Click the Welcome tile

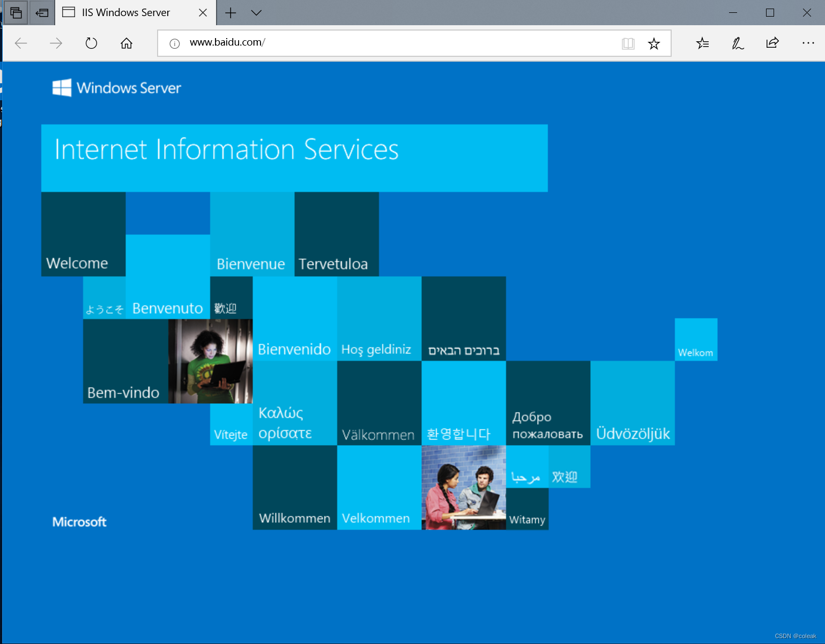pos(84,234)
